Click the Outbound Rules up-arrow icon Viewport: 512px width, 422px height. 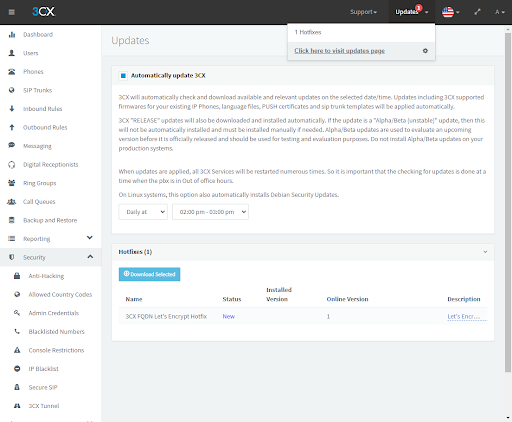tap(12, 127)
